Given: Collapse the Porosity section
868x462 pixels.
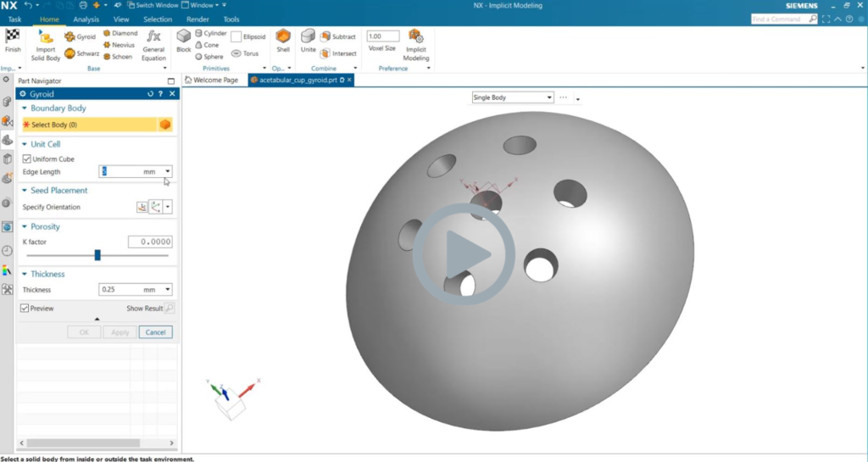Looking at the screenshot, I should (25, 226).
